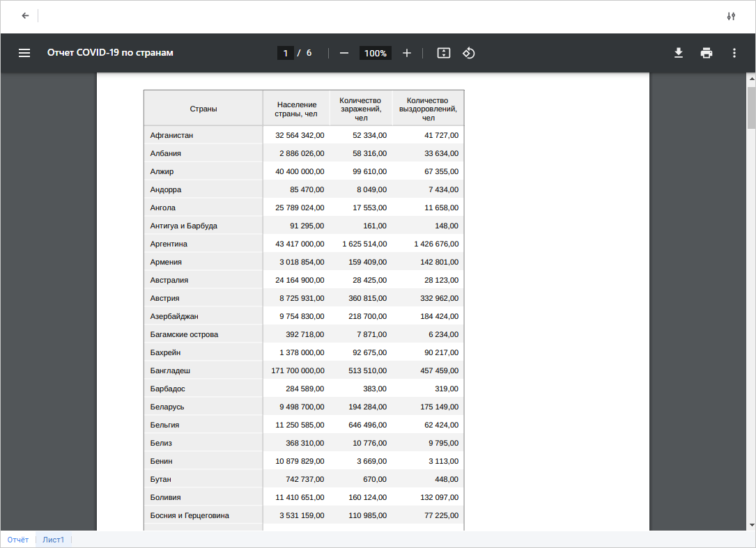This screenshot has height=548, width=756.
Task: Click the Количество заражений column header
Action: [361, 109]
